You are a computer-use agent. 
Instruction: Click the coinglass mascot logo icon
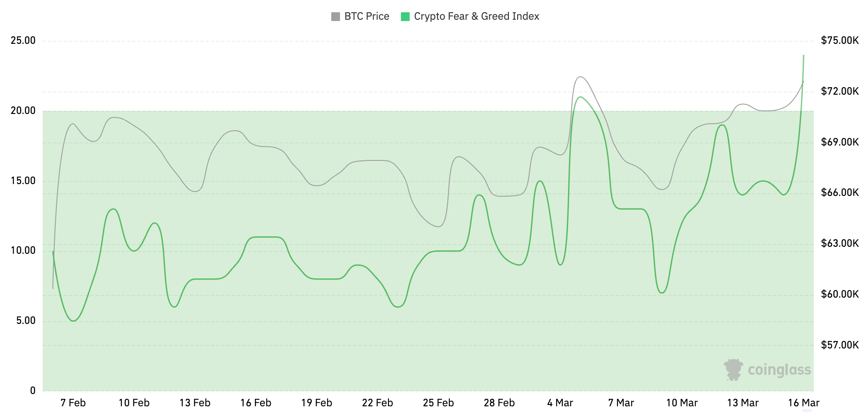(733, 369)
